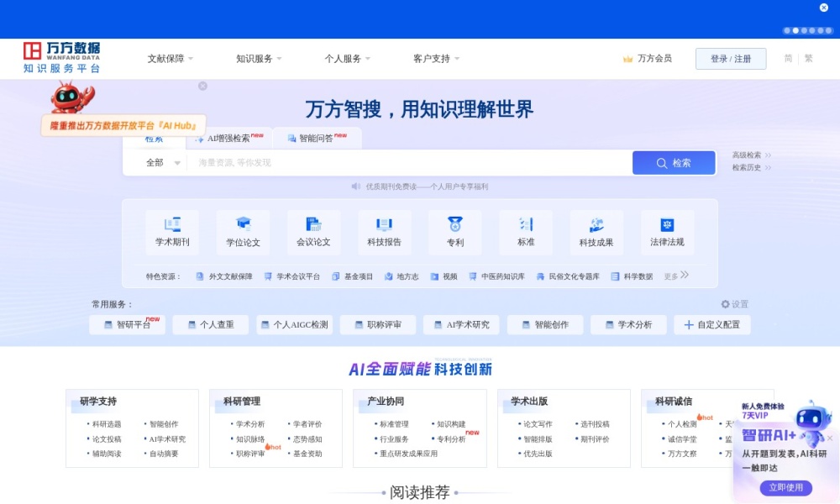Click the red robot mascot
Screen dimensions: 840x504
point(71,97)
